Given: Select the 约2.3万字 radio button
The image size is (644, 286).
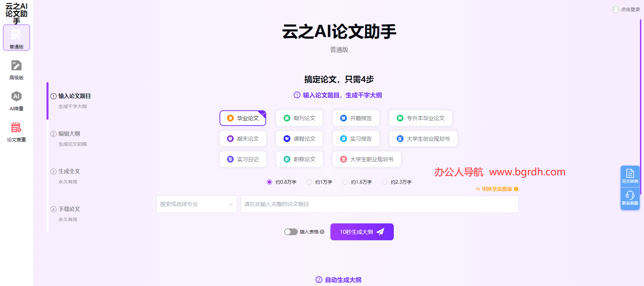Looking at the screenshot, I should [x=385, y=182].
